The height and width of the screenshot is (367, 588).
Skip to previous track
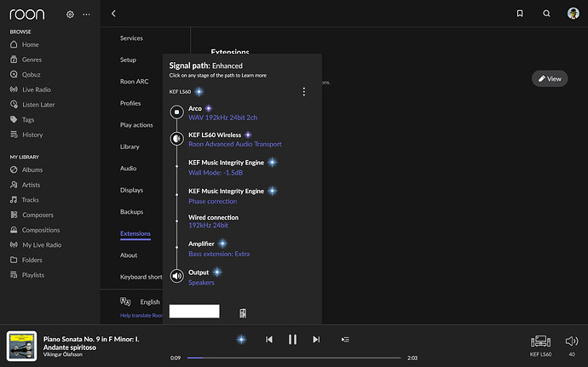click(269, 340)
